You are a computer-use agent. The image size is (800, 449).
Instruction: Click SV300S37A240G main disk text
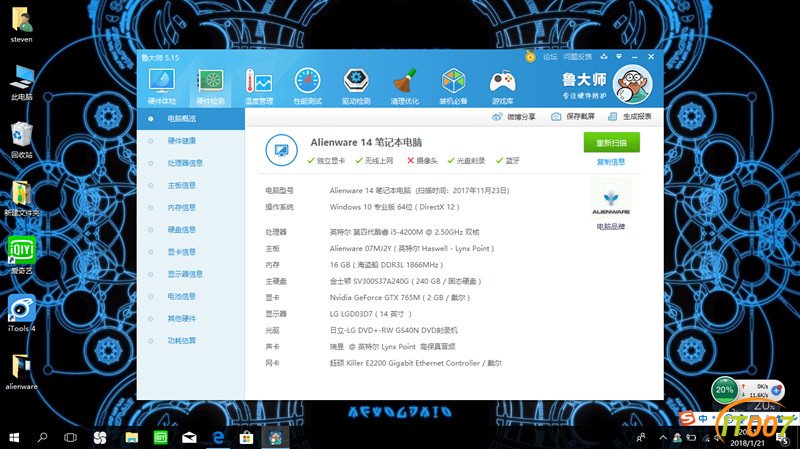click(x=406, y=281)
